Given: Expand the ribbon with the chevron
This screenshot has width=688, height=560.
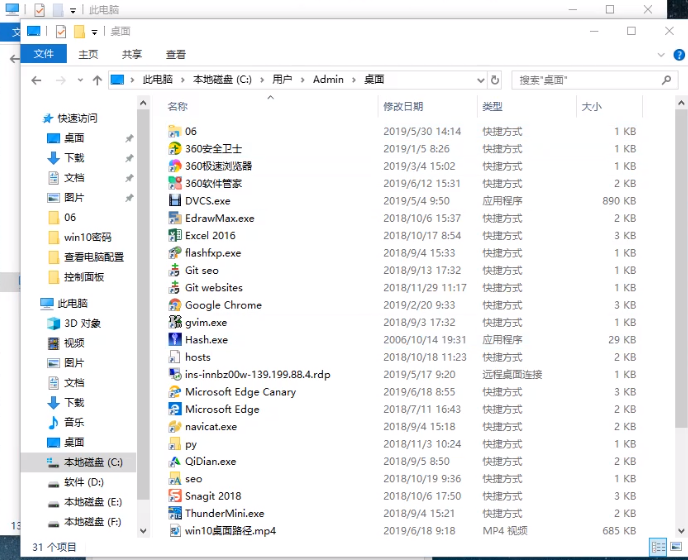Looking at the screenshot, I should click(x=661, y=55).
